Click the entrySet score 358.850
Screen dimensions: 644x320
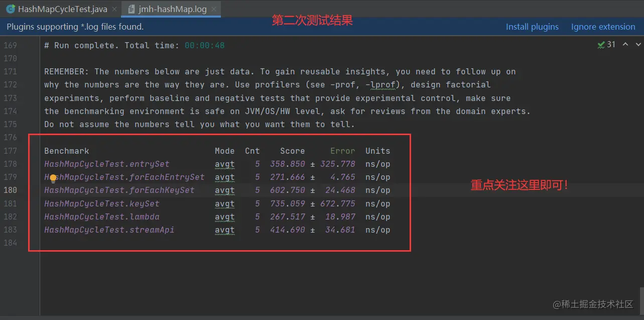click(288, 164)
